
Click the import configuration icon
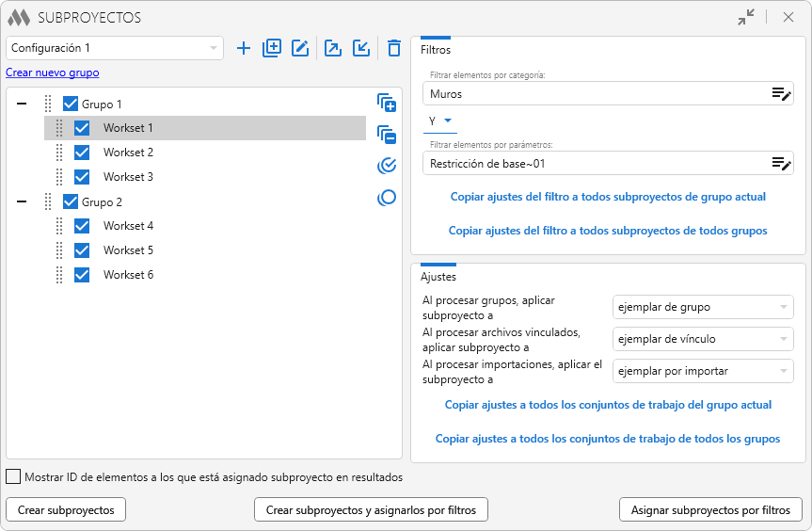[x=361, y=48]
